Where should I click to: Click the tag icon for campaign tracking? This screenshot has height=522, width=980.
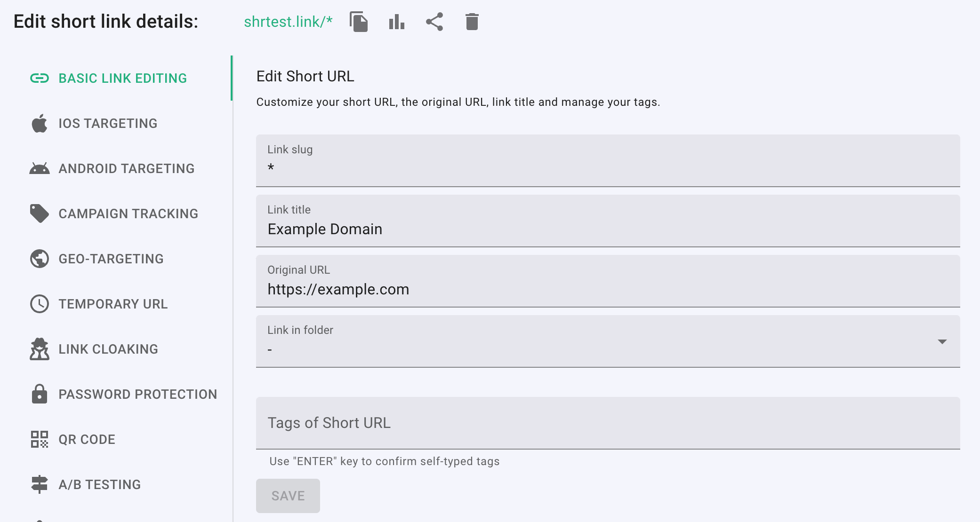[40, 214]
